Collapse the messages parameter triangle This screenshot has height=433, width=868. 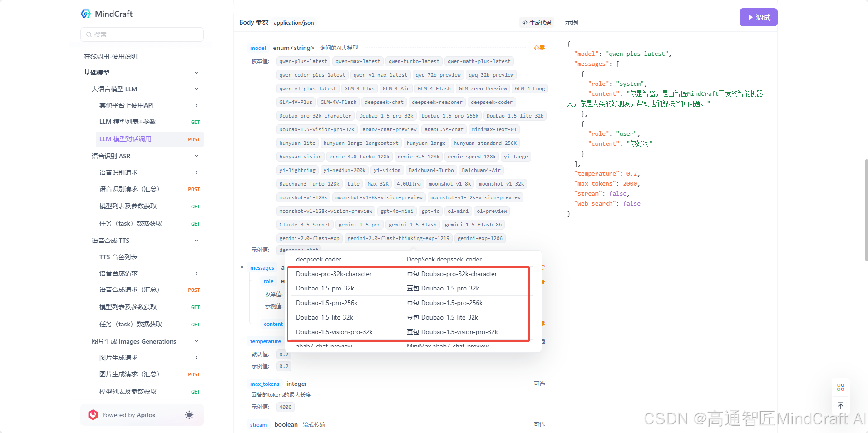click(242, 268)
